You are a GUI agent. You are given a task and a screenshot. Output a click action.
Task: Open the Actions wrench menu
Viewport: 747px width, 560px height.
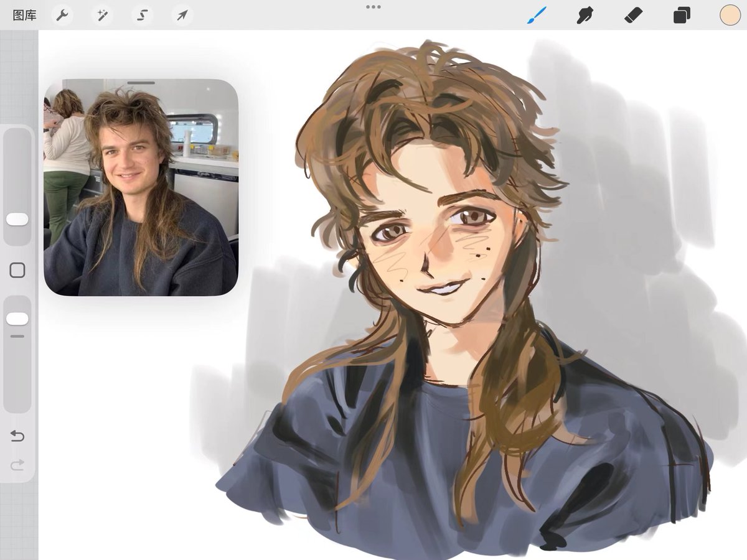click(62, 15)
